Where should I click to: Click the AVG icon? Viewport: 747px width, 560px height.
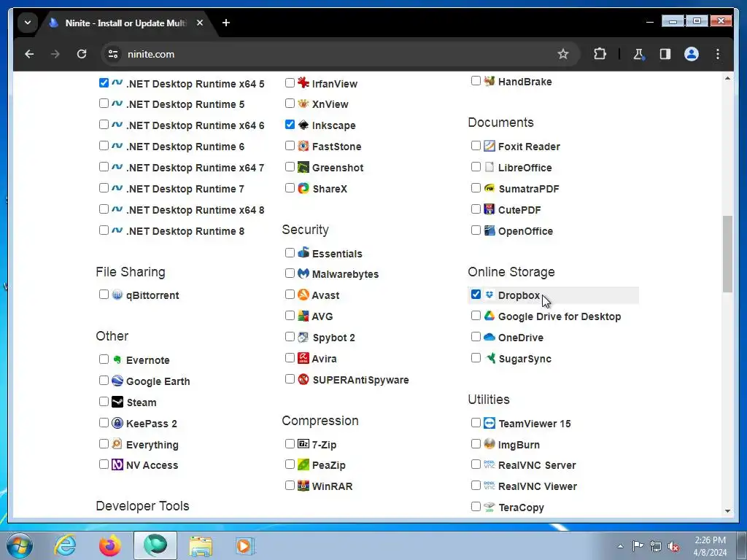(x=303, y=316)
